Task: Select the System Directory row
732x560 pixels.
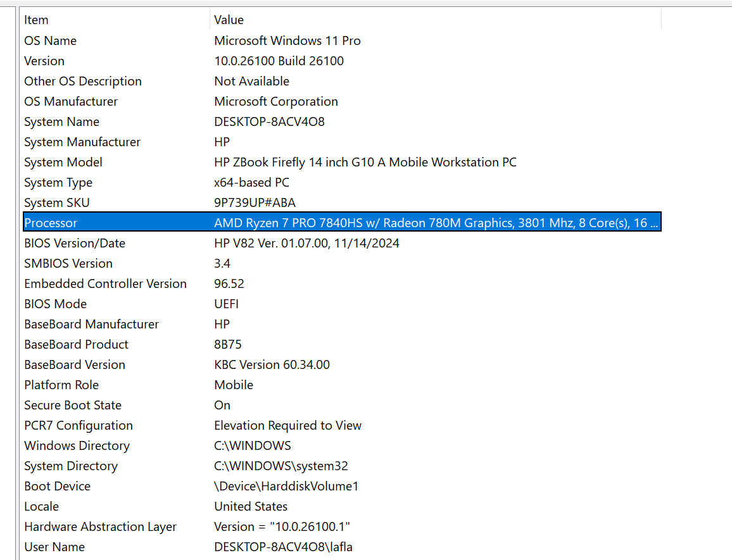Action: click(342, 466)
